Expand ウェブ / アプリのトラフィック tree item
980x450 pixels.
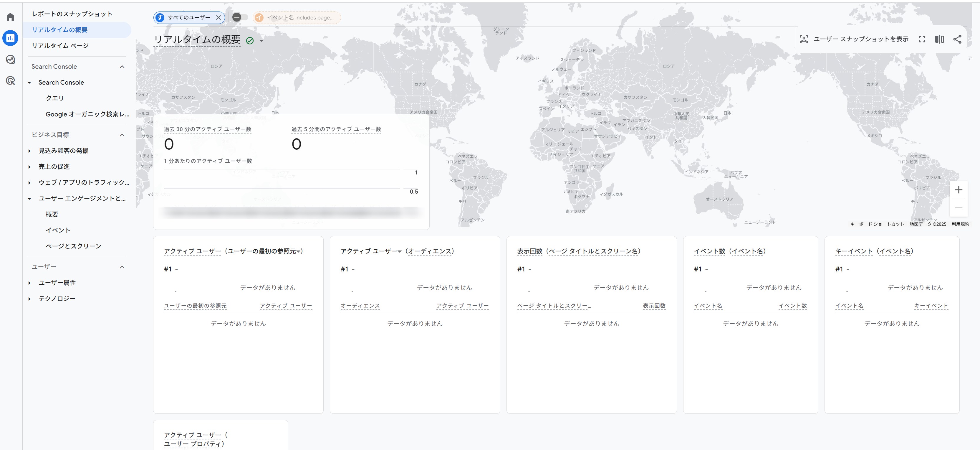click(29, 183)
